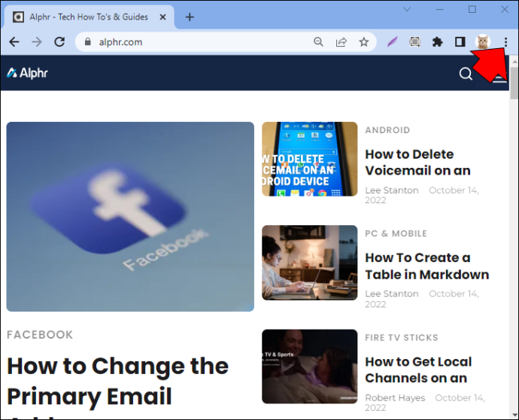Open the Extensions puzzle piece menu
This screenshot has height=420, width=519.
438,41
